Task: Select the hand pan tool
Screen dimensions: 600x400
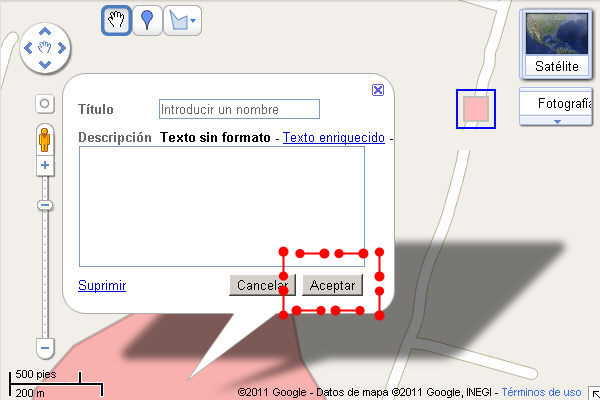Action: click(x=116, y=20)
